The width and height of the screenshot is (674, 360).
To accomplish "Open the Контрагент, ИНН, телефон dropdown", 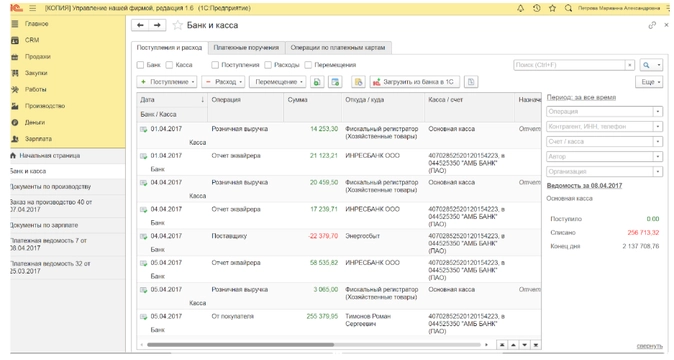I will click(658, 127).
